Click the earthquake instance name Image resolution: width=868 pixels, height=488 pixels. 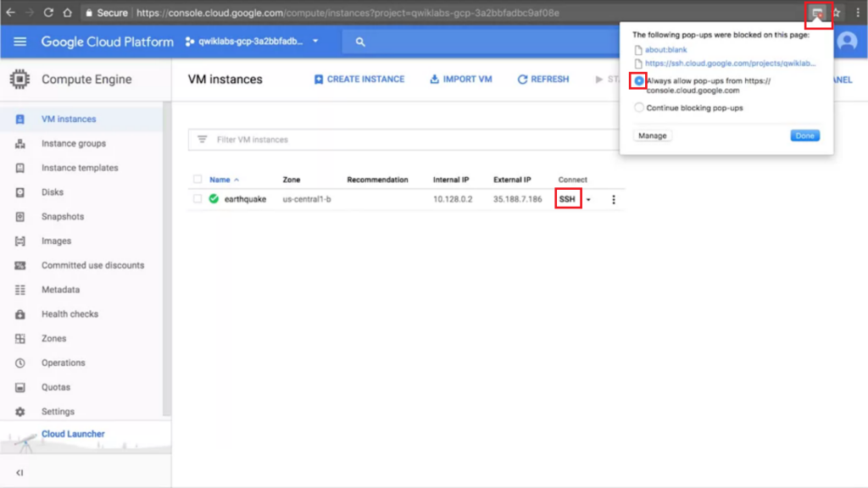click(245, 199)
